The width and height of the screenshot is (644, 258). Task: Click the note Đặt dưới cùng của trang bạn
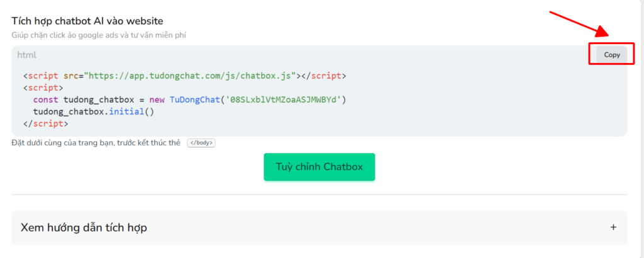click(x=96, y=143)
